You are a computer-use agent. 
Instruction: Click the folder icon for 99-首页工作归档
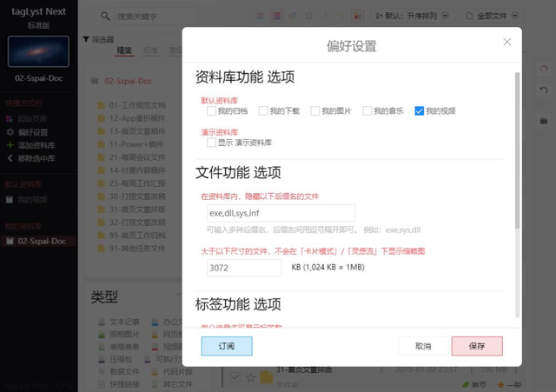click(101, 236)
